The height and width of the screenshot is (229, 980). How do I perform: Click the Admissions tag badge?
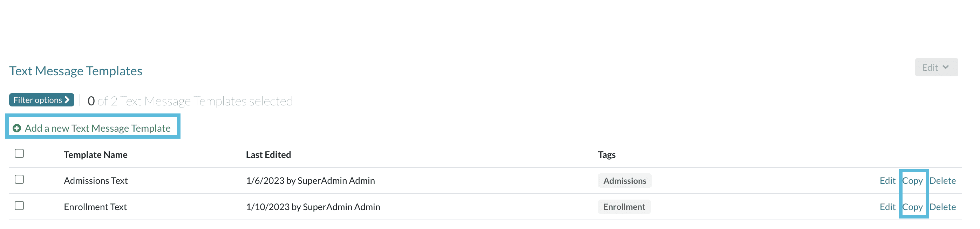point(624,181)
